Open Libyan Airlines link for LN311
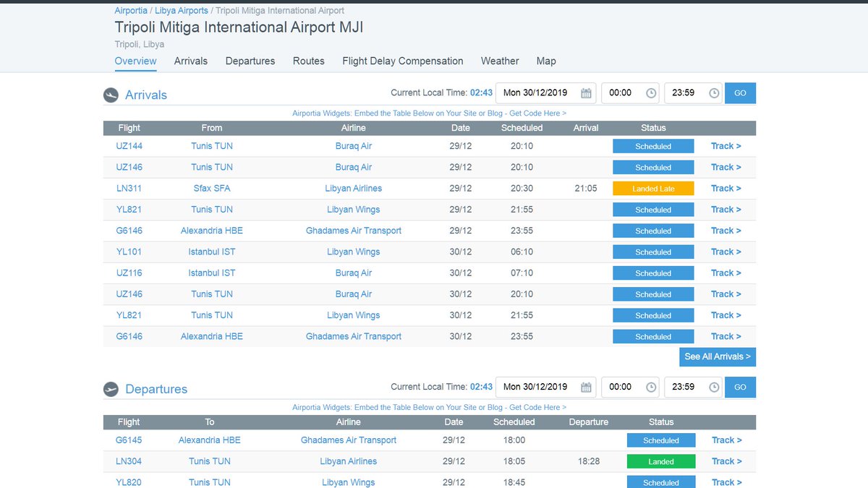This screenshot has width=868, height=488. (x=354, y=189)
